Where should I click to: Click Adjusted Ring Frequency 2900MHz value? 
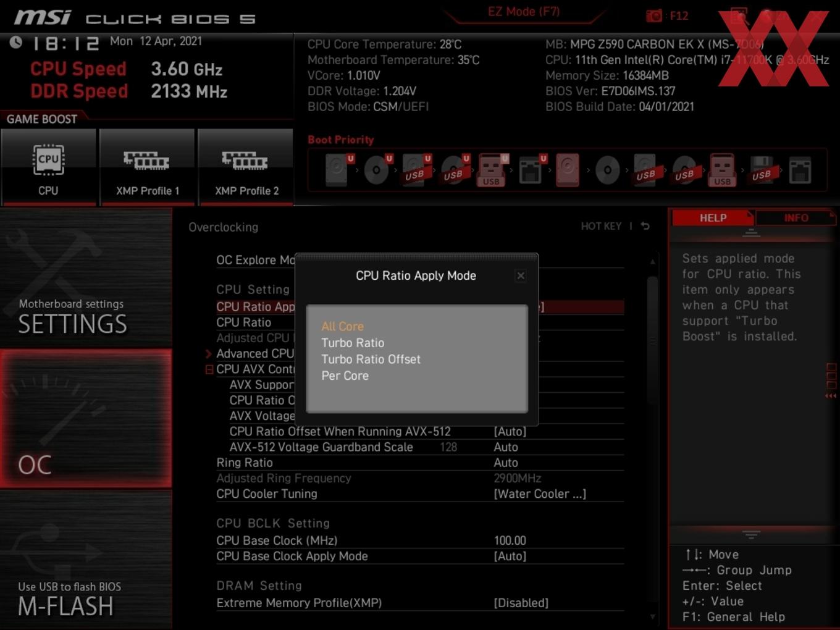517,478
